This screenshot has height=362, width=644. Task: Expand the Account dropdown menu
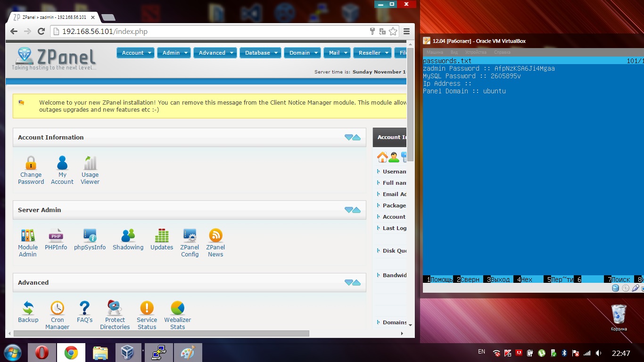point(135,53)
